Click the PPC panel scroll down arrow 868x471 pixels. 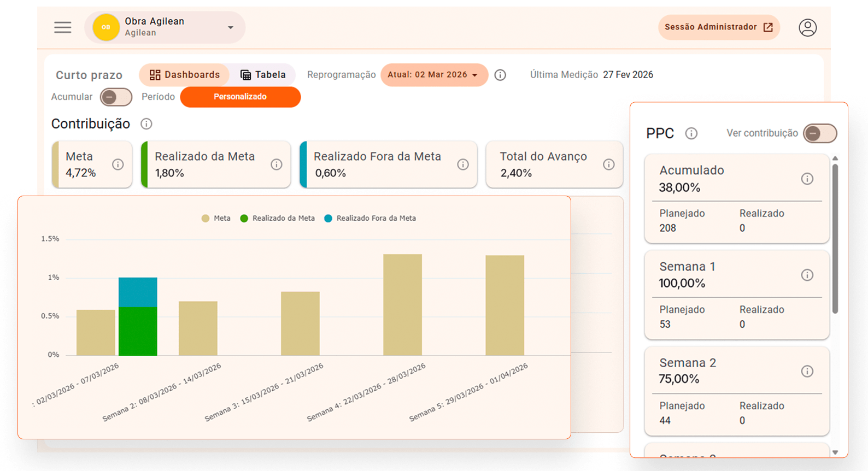tap(835, 452)
